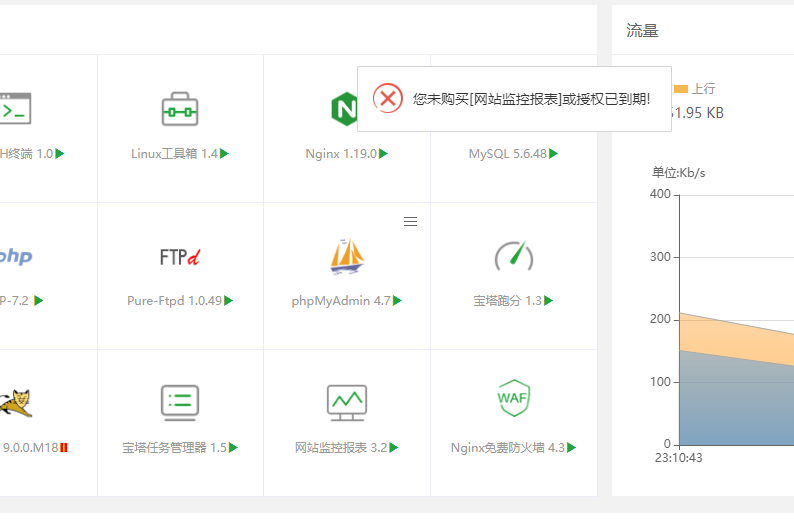Toggle 宝塔任务管理器 1.5 status arrow
794x520 pixels.
(x=233, y=448)
